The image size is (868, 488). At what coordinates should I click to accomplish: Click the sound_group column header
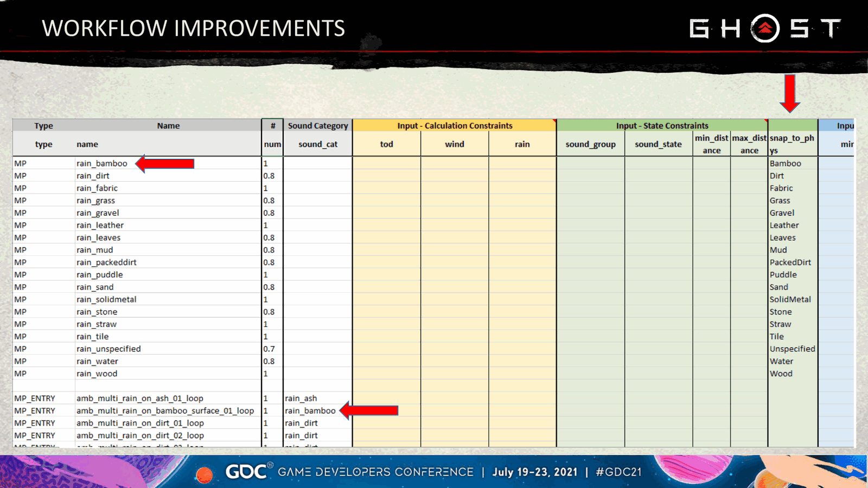pos(591,144)
